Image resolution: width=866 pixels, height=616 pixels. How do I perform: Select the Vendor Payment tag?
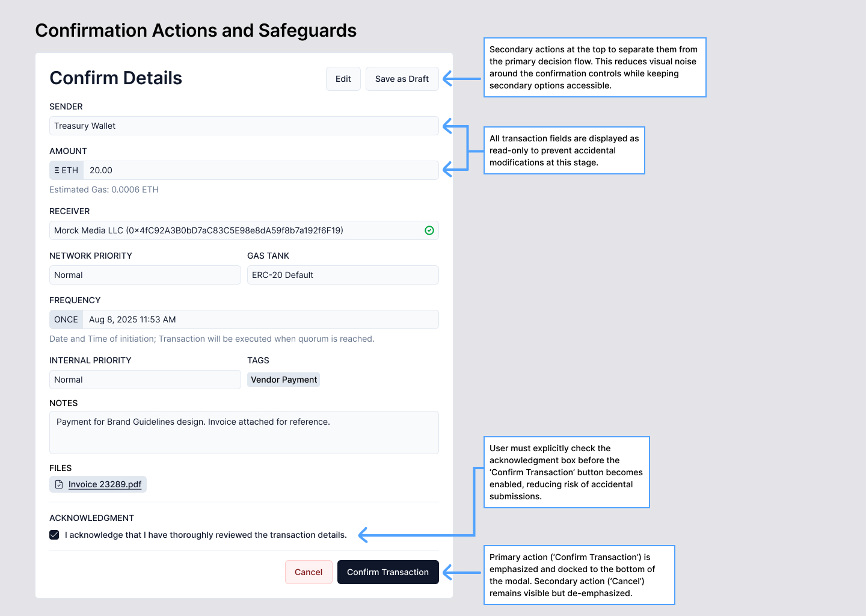click(283, 380)
